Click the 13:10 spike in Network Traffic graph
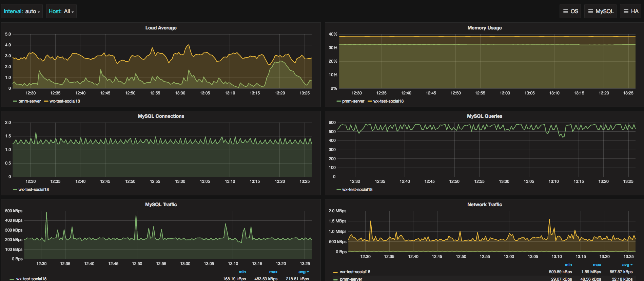This screenshot has height=281, width=644. [549, 220]
